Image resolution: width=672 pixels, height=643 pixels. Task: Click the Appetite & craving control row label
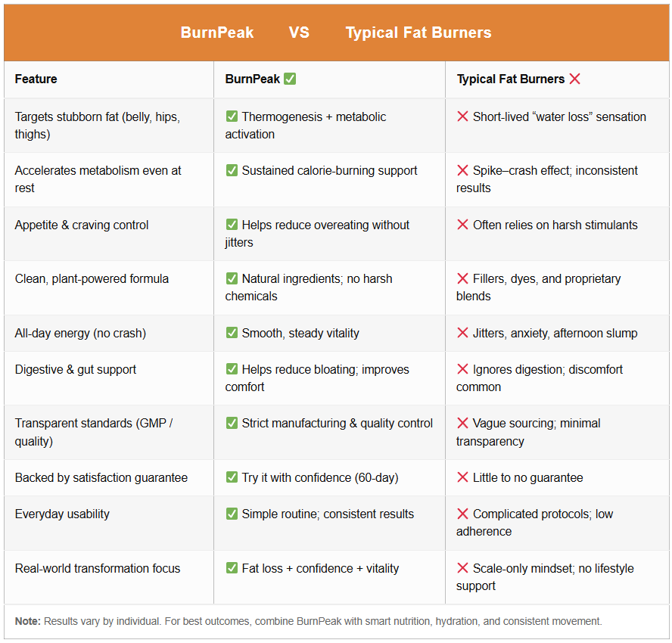(x=82, y=225)
